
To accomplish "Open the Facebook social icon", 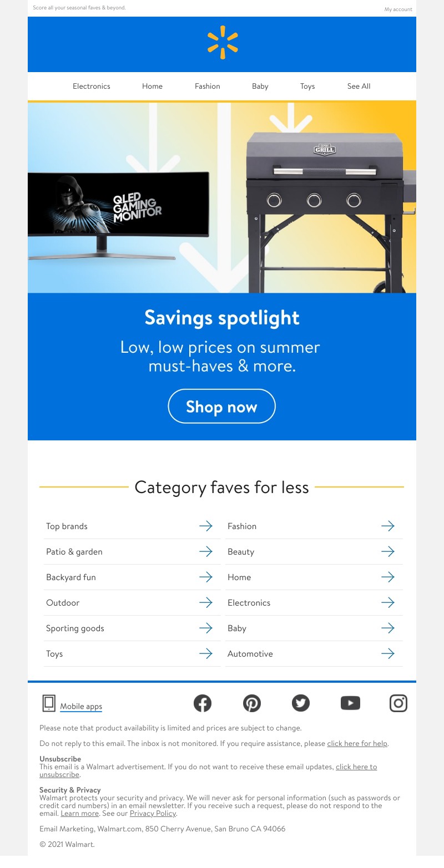I will [203, 703].
